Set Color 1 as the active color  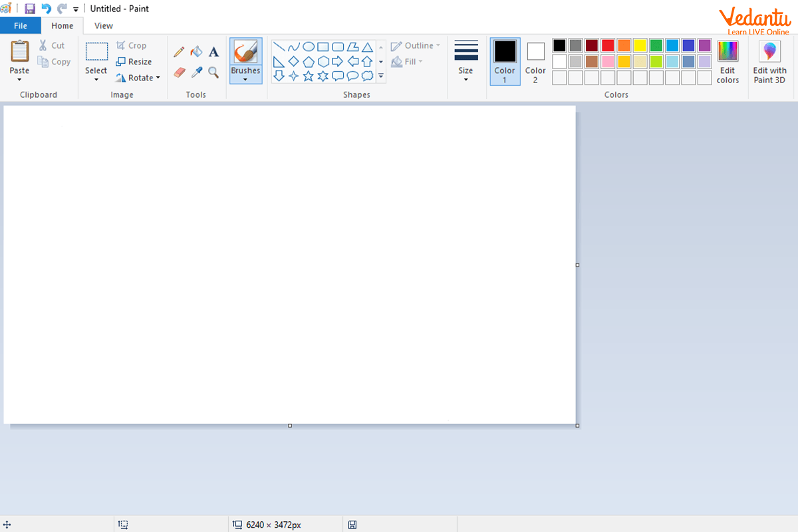[x=505, y=61]
